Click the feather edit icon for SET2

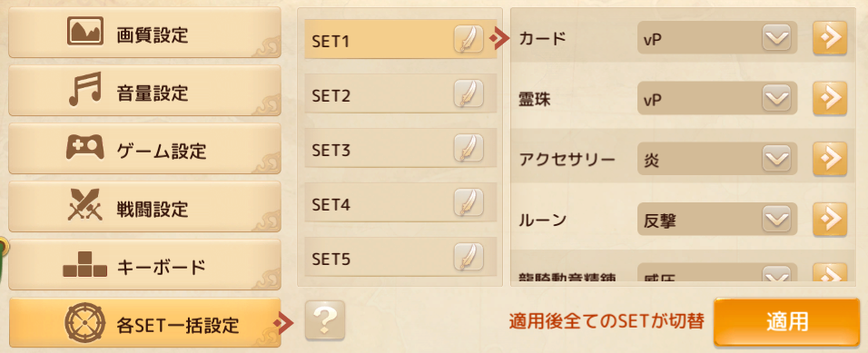(x=469, y=94)
